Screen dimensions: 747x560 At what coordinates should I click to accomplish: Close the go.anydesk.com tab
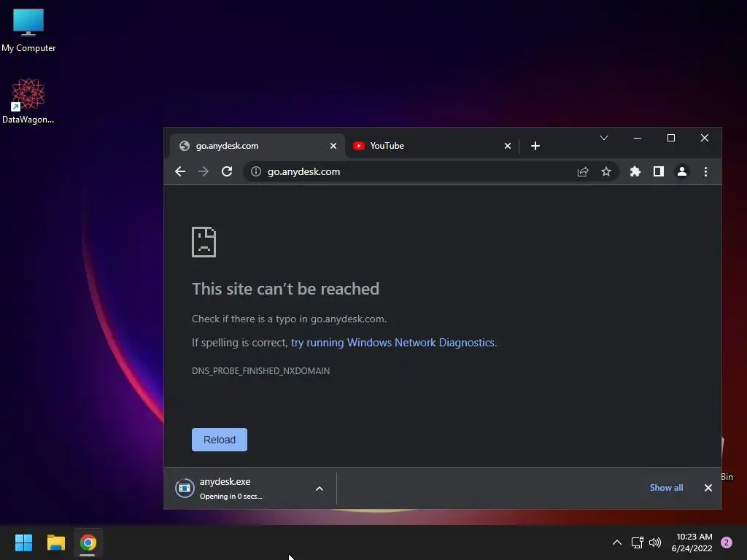[333, 146]
